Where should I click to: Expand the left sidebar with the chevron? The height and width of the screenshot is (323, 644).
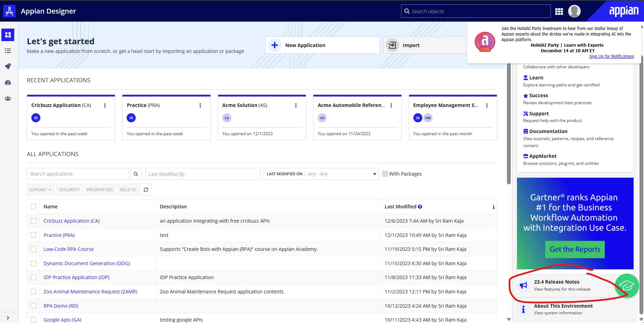point(8,318)
